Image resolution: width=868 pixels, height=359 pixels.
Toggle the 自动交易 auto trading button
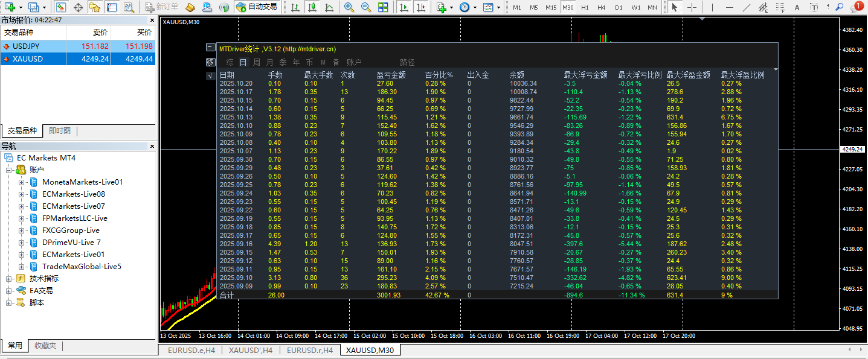[x=257, y=7]
